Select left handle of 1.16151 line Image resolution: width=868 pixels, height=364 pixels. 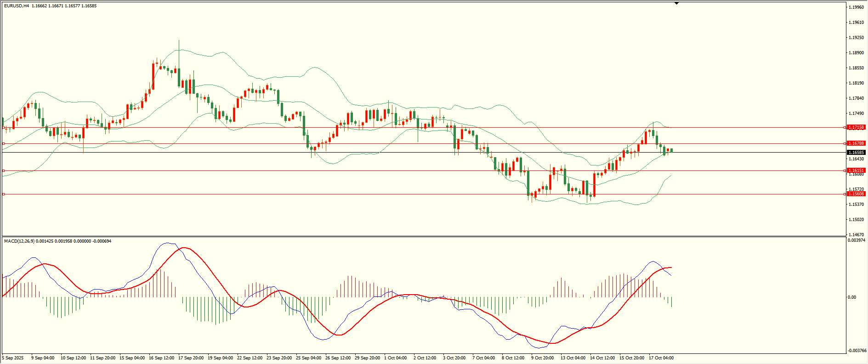[x=4, y=171]
